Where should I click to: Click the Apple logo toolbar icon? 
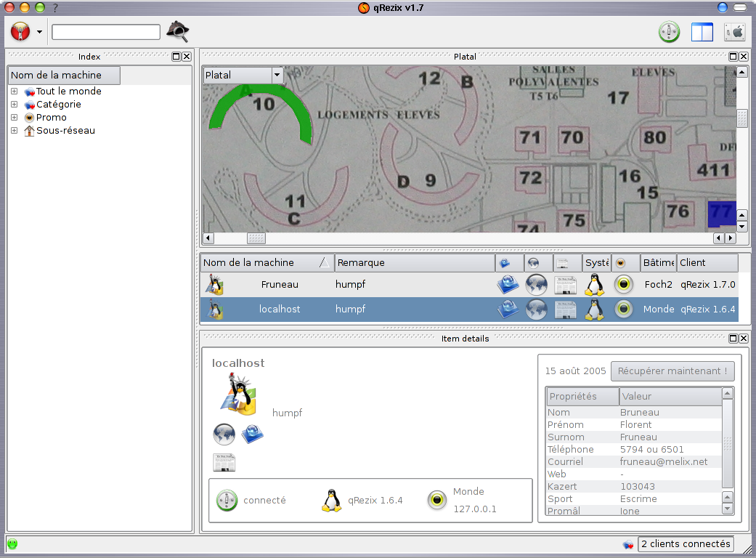[x=735, y=32]
